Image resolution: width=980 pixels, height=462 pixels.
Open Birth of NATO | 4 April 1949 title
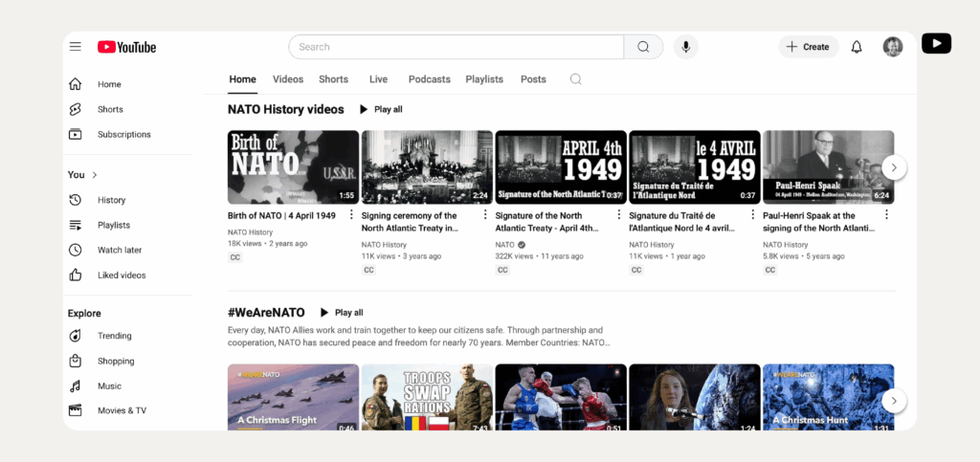point(281,215)
